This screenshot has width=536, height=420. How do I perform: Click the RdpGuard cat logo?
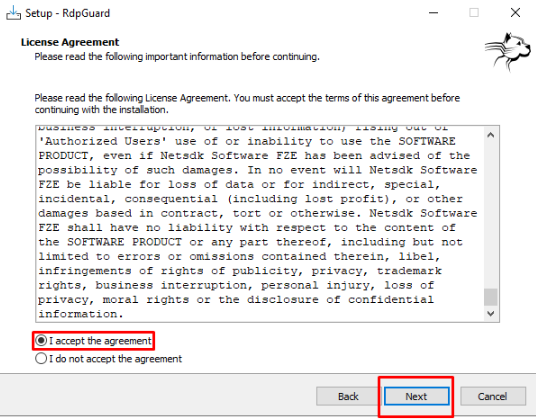[x=508, y=52]
